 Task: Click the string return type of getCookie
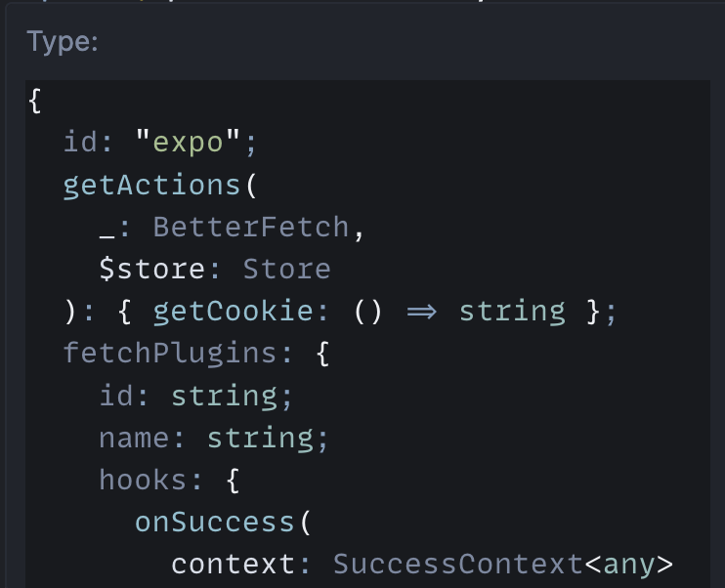click(x=512, y=312)
